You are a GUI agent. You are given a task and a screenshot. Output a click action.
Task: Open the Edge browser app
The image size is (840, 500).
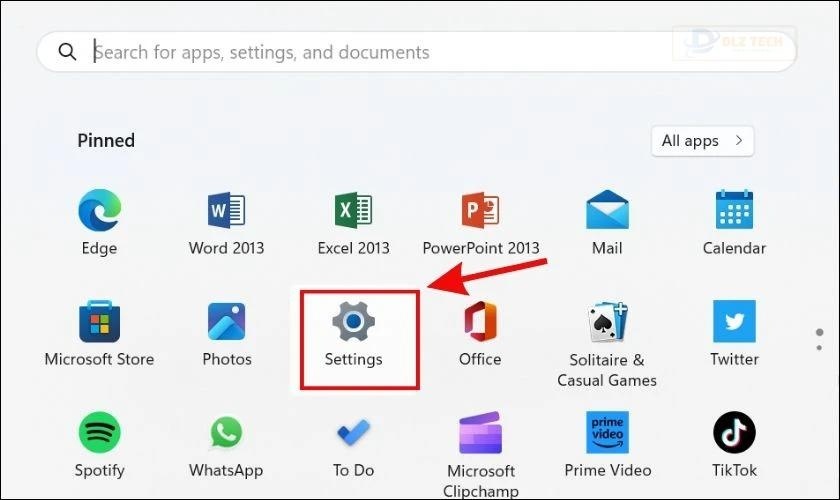pos(99,211)
